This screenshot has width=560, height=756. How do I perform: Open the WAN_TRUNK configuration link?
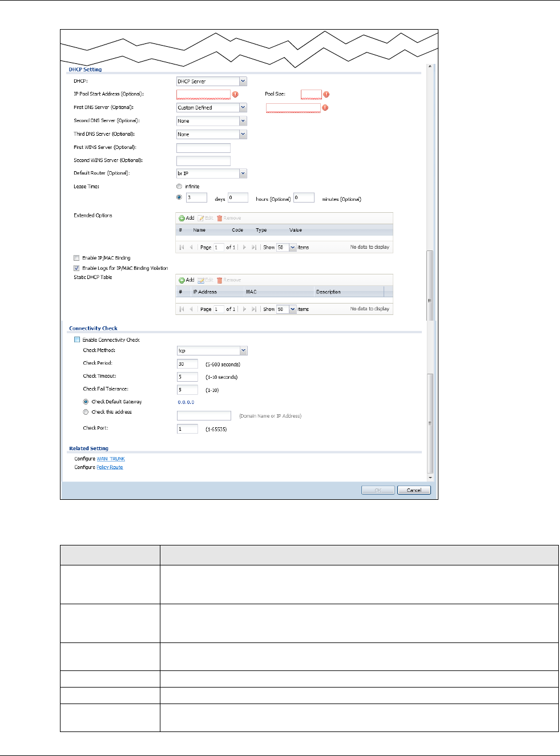coord(111,459)
